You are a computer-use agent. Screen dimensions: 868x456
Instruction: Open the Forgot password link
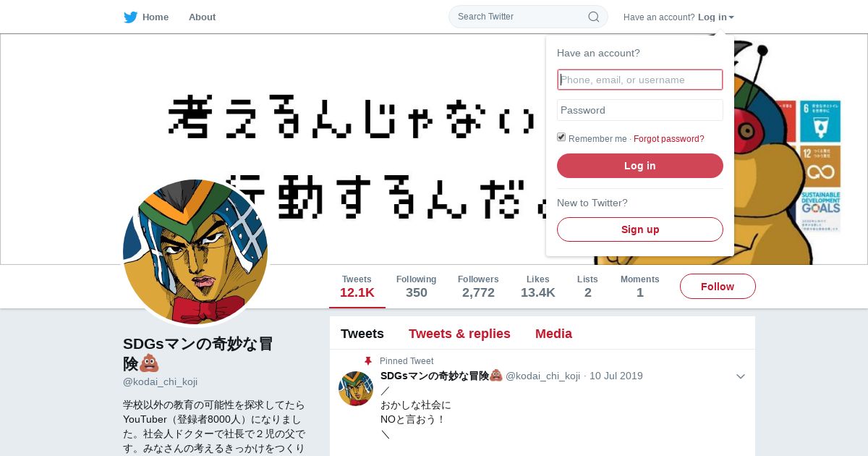[669, 139]
